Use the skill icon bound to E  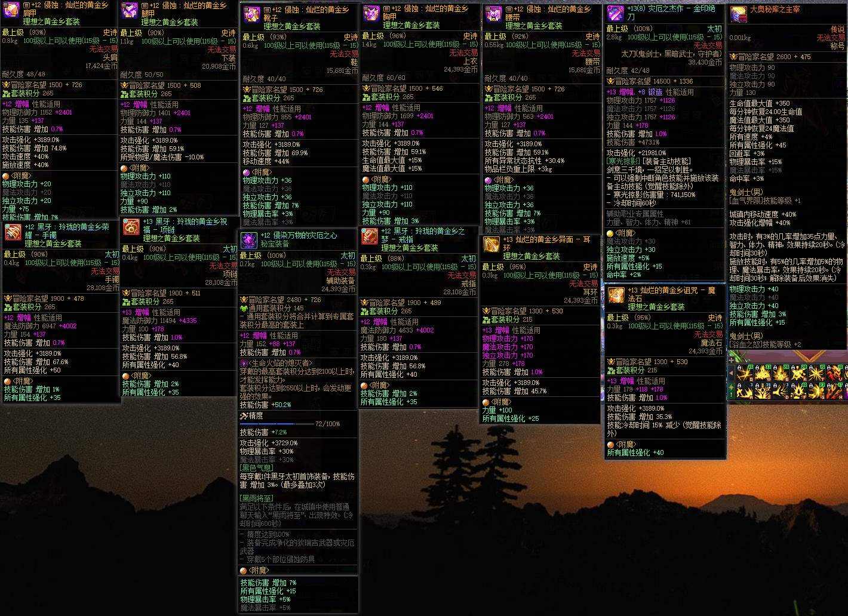[x=781, y=374]
